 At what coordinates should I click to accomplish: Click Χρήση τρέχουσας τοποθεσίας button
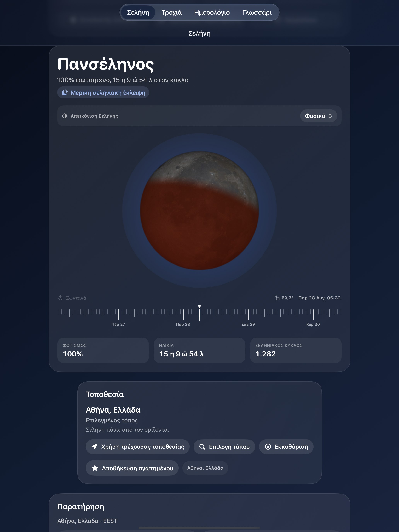point(138,447)
